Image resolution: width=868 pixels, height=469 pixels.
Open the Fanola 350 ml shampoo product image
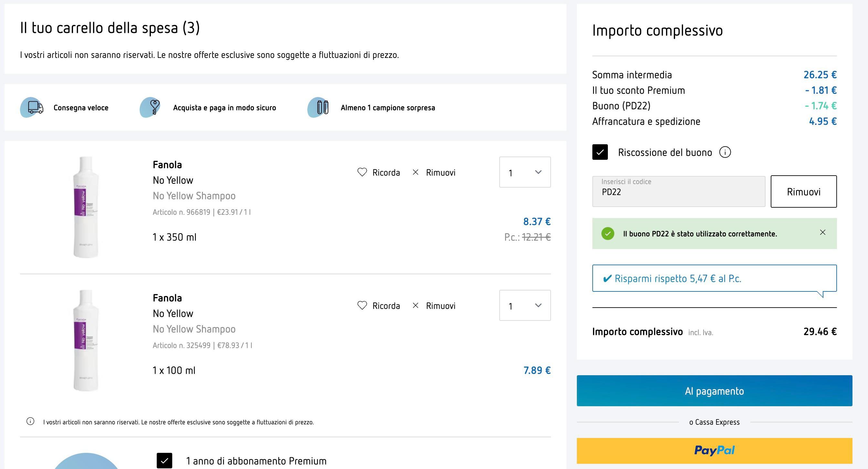(x=86, y=207)
